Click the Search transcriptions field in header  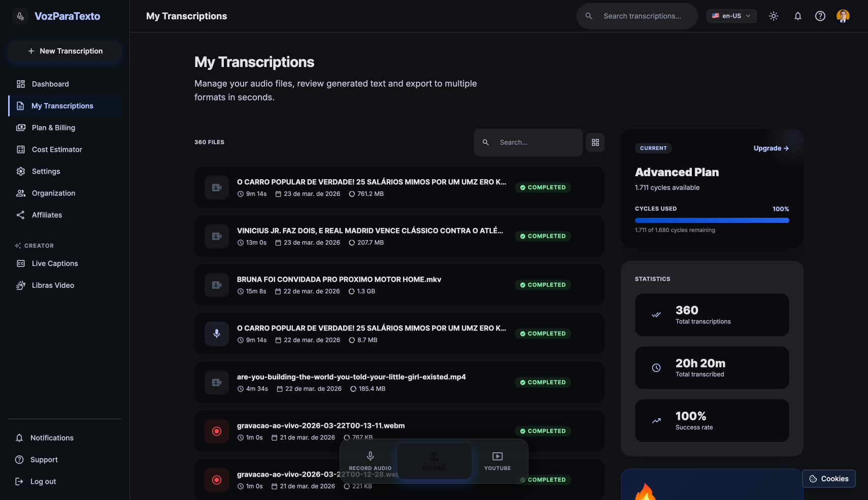pos(642,16)
